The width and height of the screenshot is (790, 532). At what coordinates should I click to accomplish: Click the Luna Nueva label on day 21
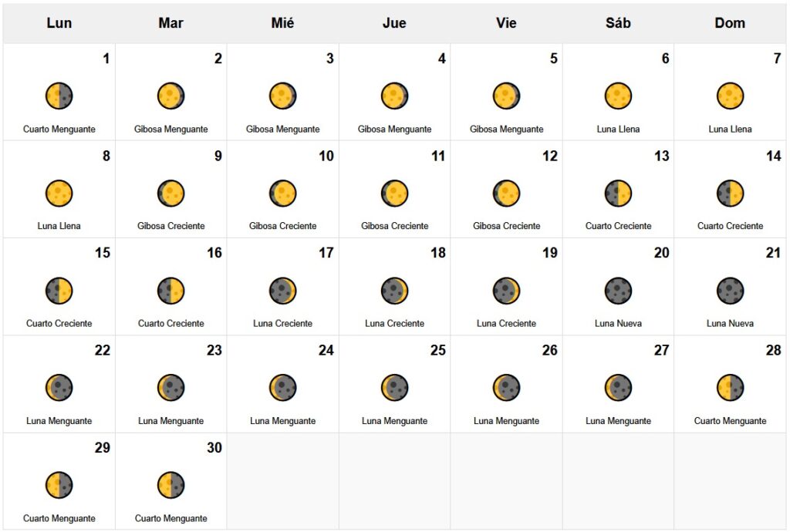point(730,323)
